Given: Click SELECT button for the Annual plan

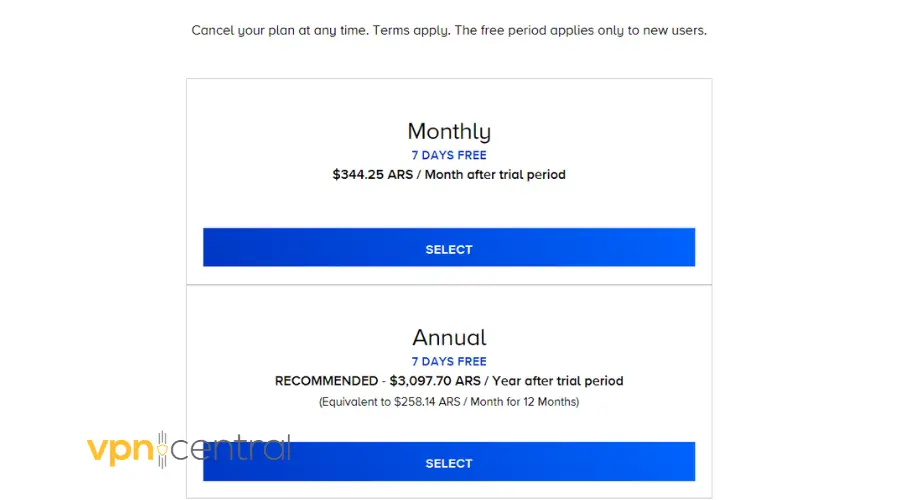Looking at the screenshot, I should [x=449, y=463].
